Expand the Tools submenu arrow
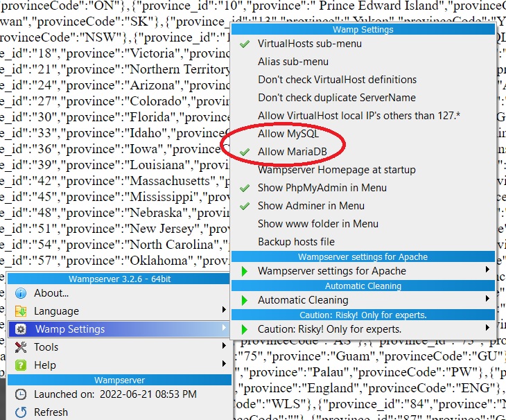Viewport: 506px width, 420px height. tap(224, 346)
